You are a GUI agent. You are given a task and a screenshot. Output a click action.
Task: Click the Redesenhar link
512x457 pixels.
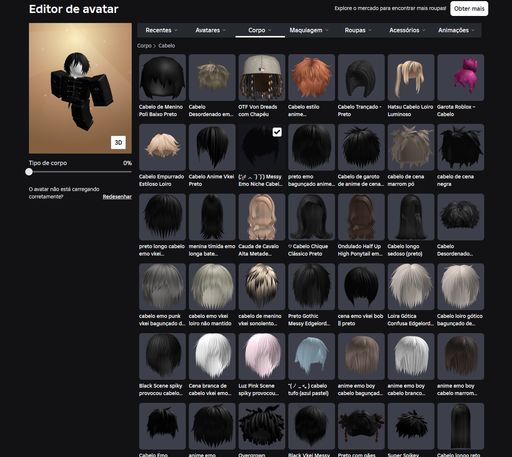pos(117,197)
